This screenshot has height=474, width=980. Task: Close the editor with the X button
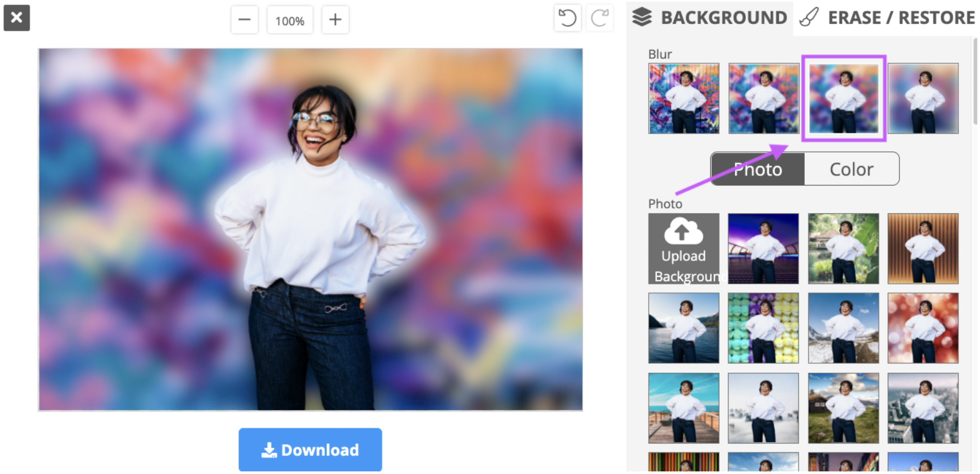click(x=17, y=18)
